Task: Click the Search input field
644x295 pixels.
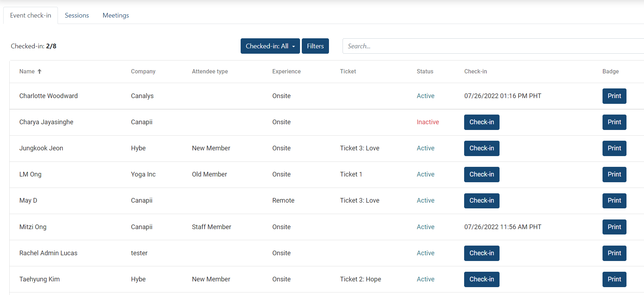Action: pos(493,46)
